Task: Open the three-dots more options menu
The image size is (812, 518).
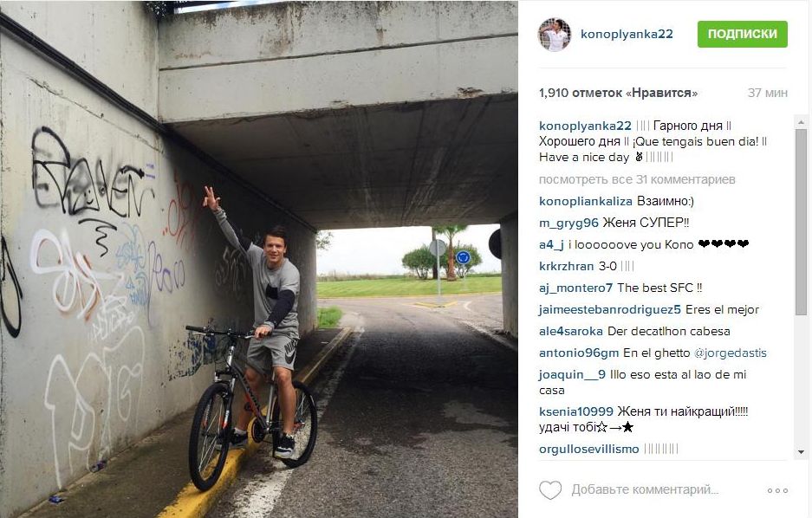Action: pyautogui.click(x=777, y=490)
